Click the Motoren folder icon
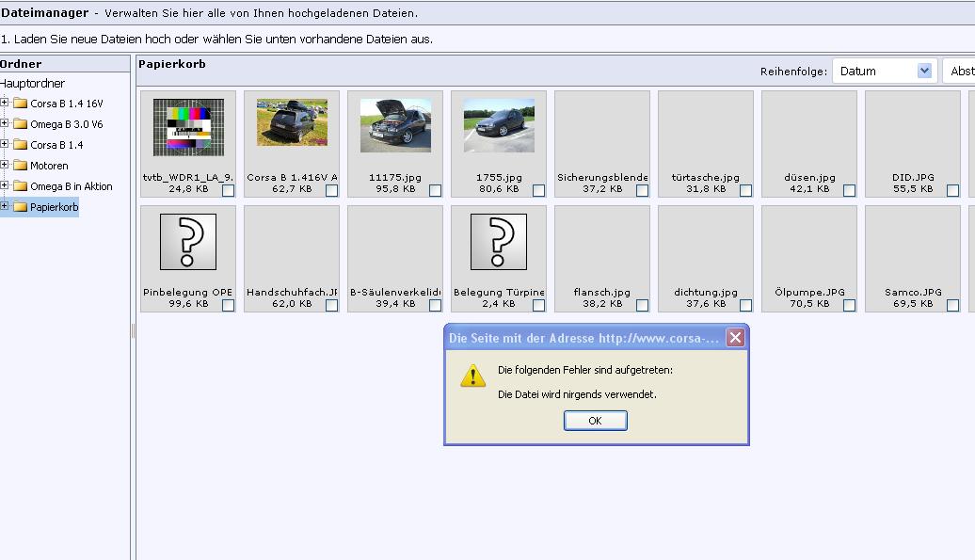The width and height of the screenshot is (975, 560). coord(21,166)
